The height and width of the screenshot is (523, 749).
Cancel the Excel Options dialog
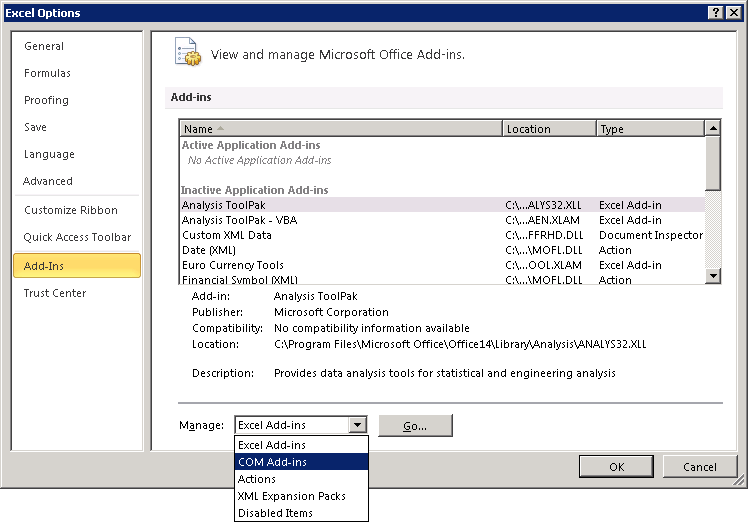(x=700, y=467)
